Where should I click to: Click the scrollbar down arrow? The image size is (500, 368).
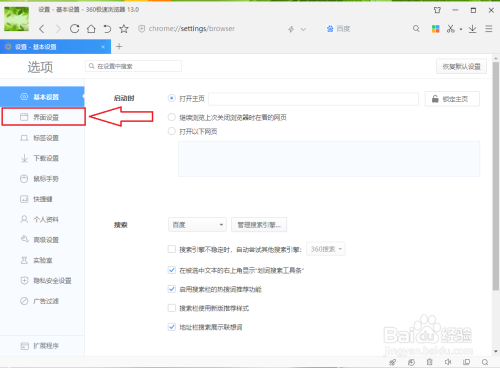coord(496,351)
